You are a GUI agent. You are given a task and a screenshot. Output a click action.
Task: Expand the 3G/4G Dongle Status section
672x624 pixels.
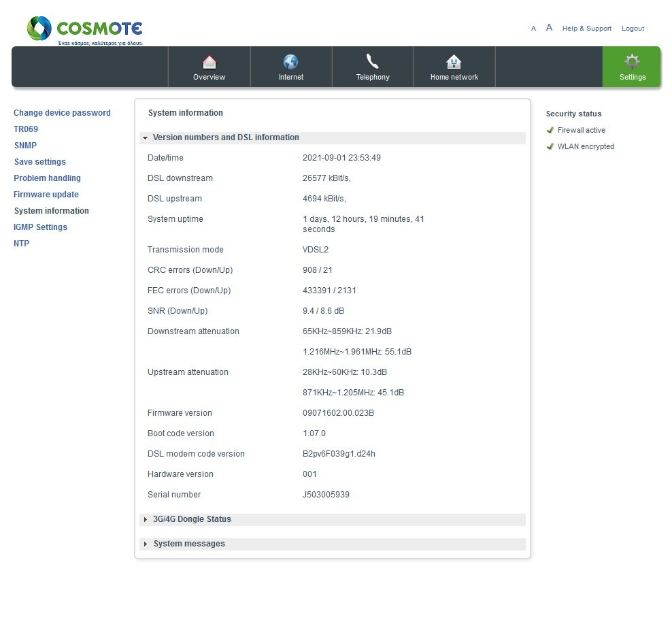332,519
